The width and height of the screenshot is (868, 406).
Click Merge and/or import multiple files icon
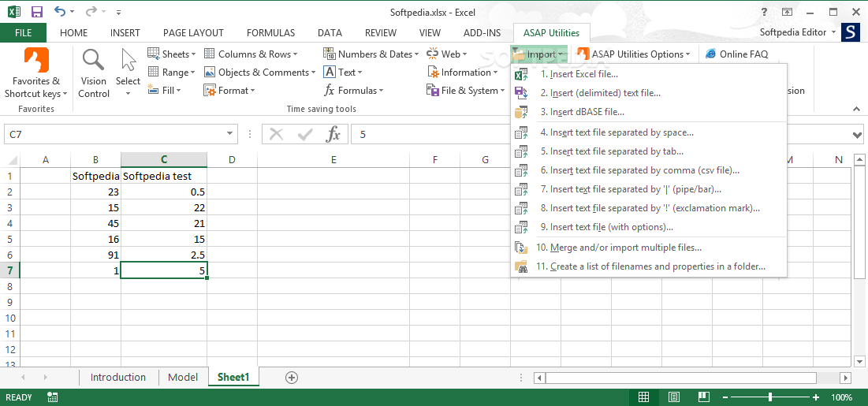[x=521, y=248]
